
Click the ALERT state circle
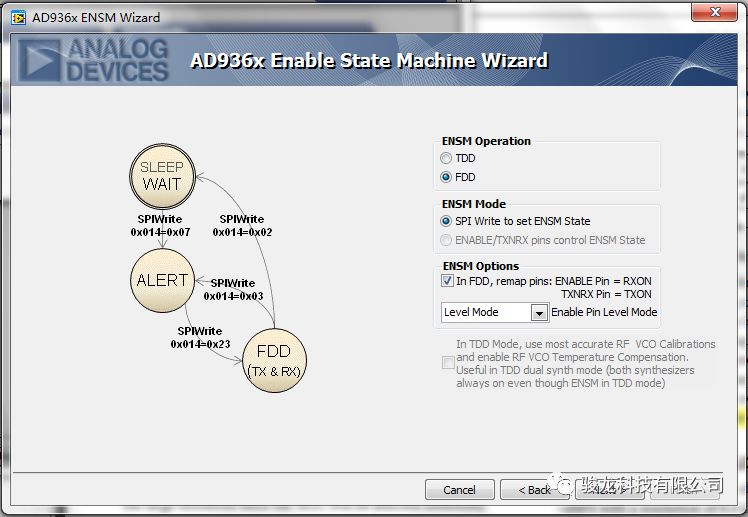coord(161,280)
